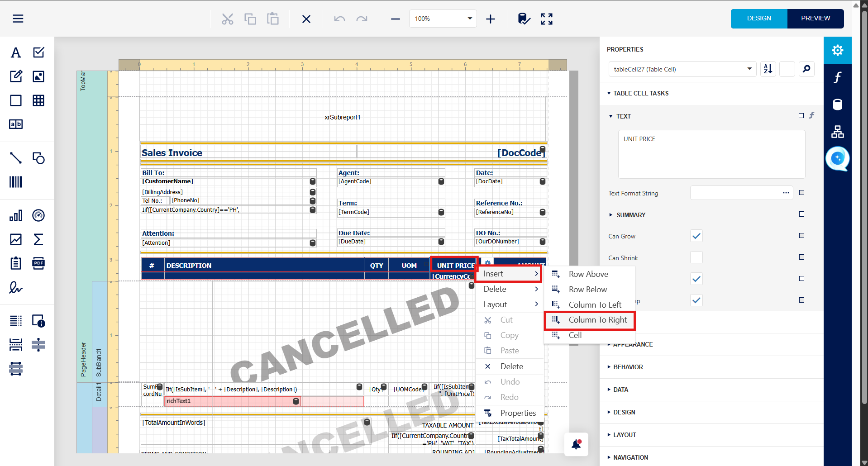The width and height of the screenshot is (868, 466).
Task: Select the Picture Box tool in the toolbox
Action: (x=38, y=76)
